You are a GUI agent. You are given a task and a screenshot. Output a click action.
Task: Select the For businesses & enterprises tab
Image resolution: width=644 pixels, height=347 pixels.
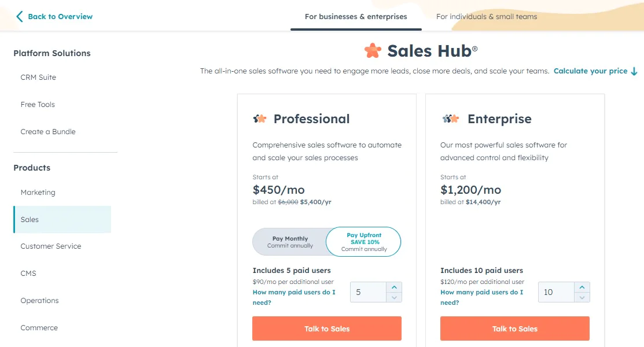(355, 17)
